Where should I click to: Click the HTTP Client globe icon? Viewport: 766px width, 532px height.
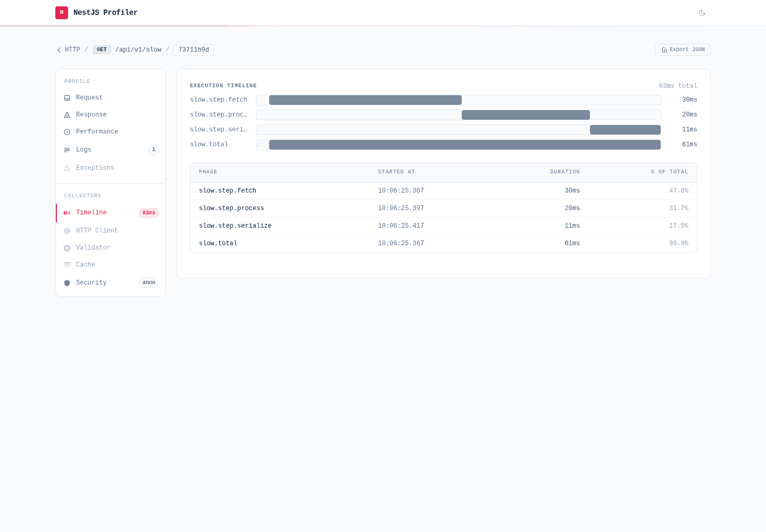(x=67, y=231)
